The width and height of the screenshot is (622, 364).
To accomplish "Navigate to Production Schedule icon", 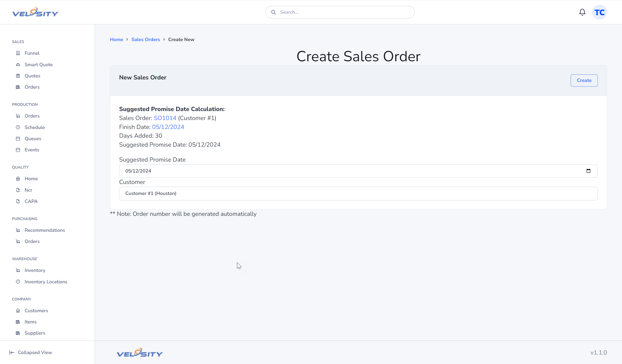I will point(18,127).
